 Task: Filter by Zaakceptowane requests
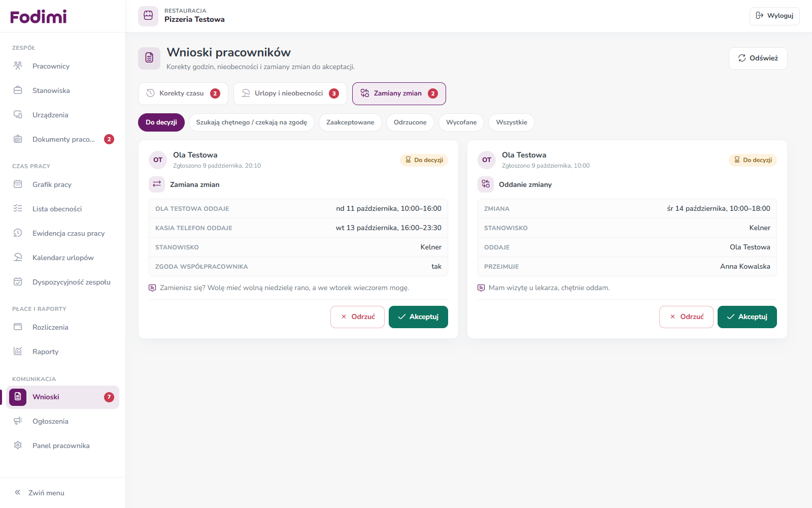(x=350, y=122)
